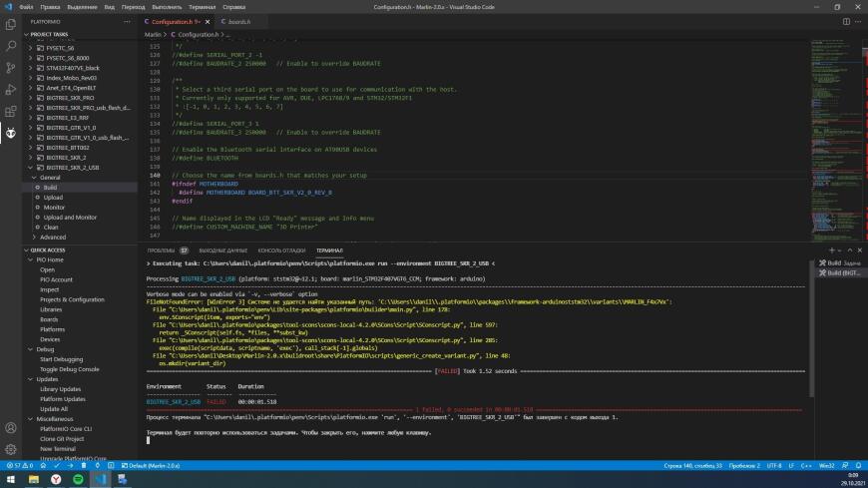Viewport: 868px width, 488px height.
Task: Click the UTF-8 encoding in status bar
Action: pos(774,466)
